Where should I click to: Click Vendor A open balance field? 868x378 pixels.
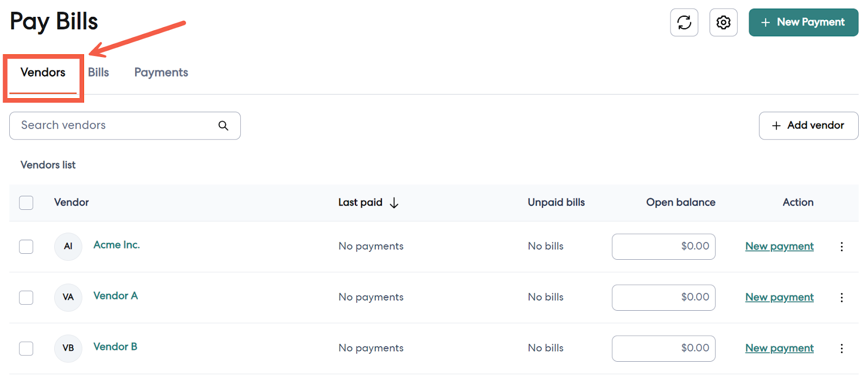coord(663,298)
